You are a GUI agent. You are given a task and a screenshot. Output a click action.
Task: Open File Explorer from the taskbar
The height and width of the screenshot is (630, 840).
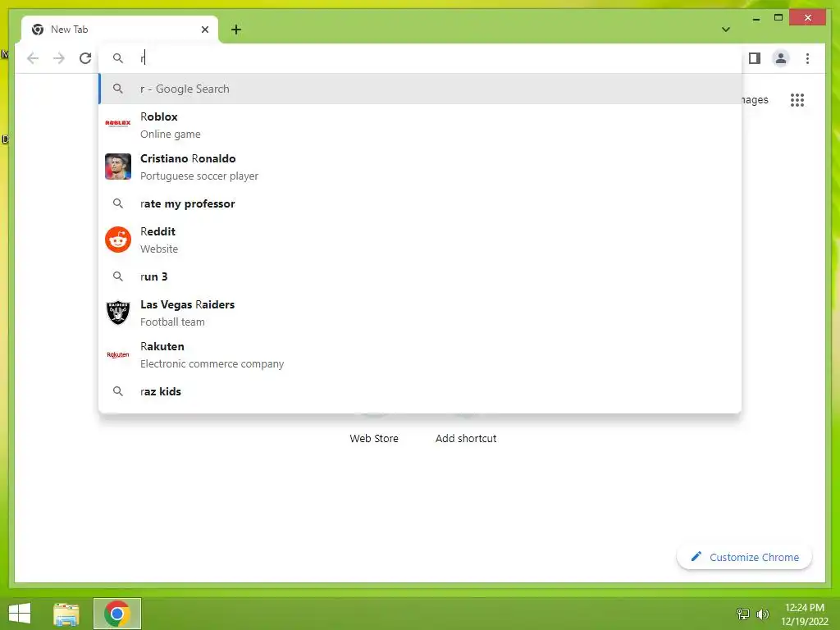tap(66, 614)
